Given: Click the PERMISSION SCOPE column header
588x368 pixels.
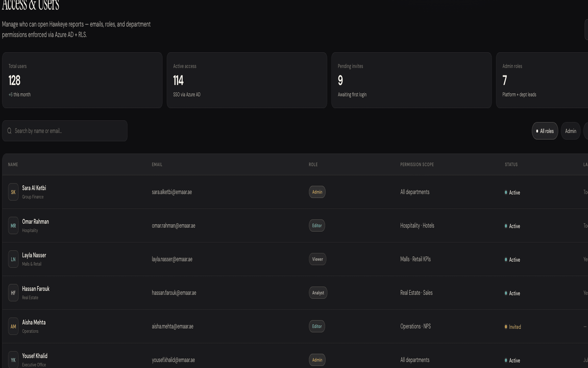Looking at the screenshot, I should (x=417, y=165).
